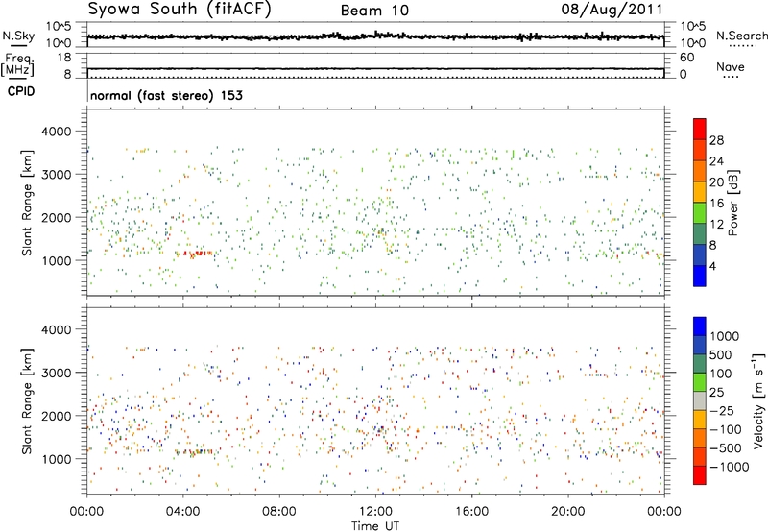Select the 4 label on Power colorbar

point(712,266)
